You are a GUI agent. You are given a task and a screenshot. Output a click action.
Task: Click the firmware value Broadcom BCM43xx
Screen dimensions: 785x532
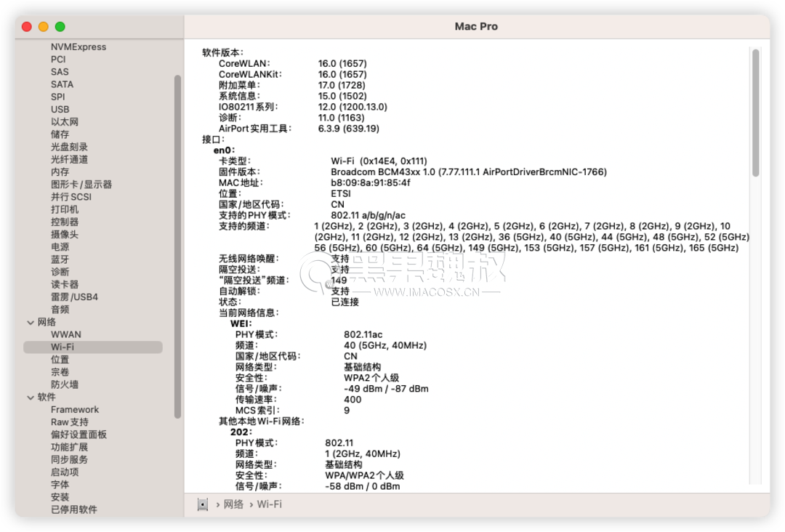click(x=469, y=172)
